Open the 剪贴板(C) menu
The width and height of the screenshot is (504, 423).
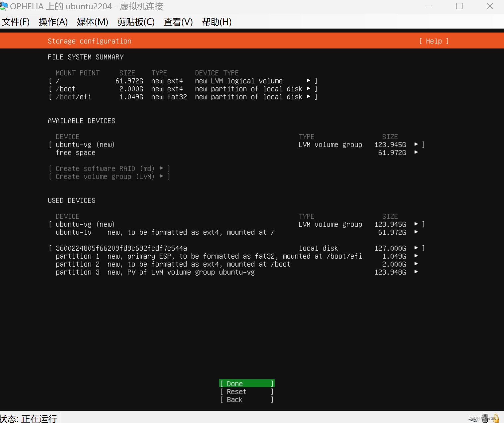(136, 22)
